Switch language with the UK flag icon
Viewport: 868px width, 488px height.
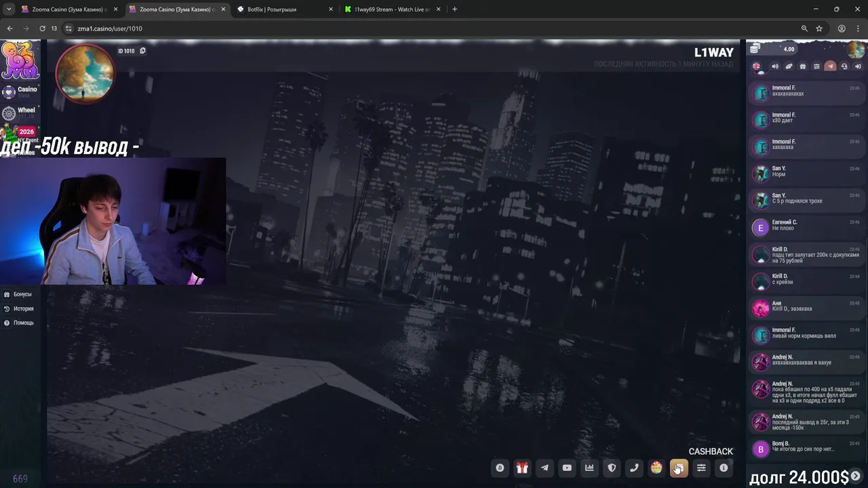756,66
